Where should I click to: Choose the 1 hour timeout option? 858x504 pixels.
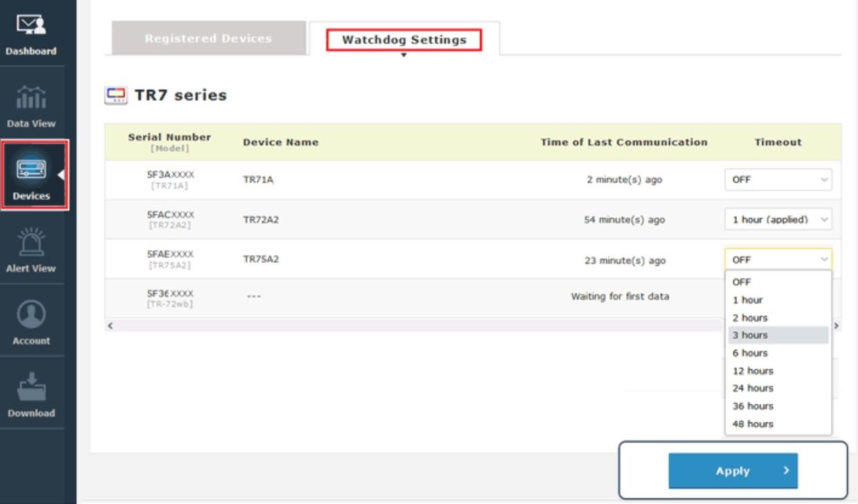pos(778,300)
